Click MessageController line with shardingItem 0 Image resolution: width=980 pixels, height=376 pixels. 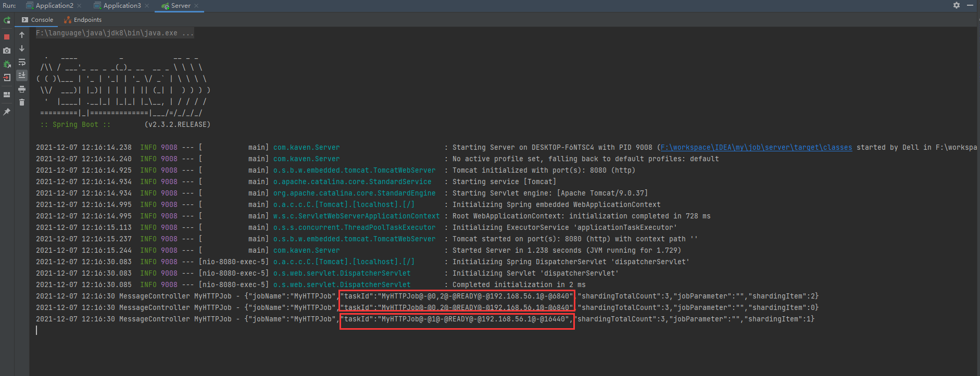coord(427,308)
